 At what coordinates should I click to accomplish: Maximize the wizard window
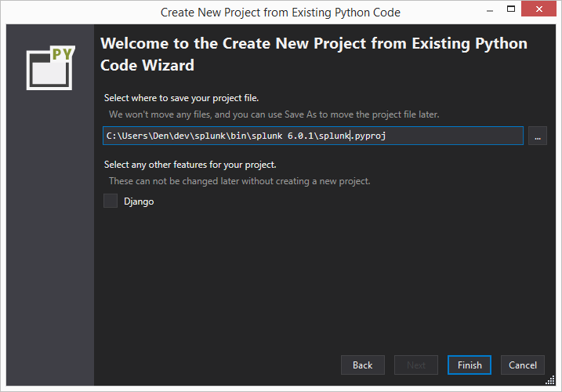click(511, 9)
